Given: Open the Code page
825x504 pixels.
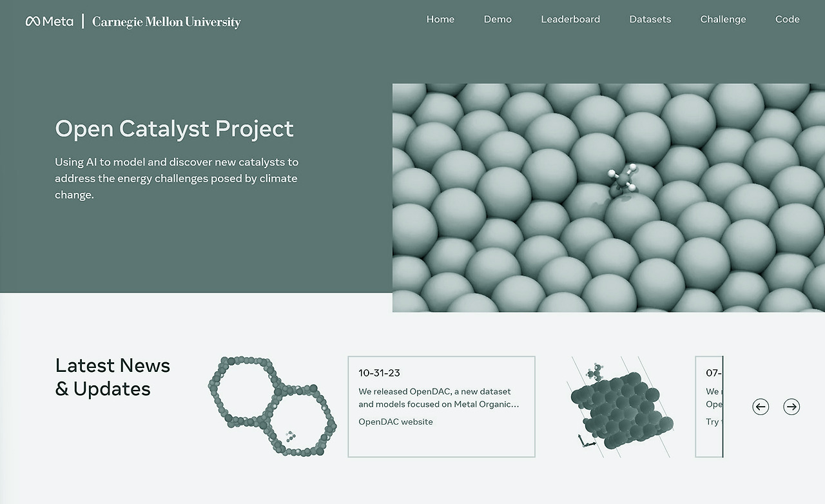Looking at the screenshot, I should 787,19.
